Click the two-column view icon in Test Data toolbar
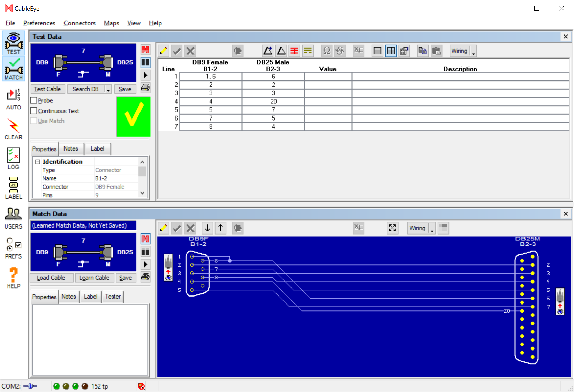The height and width of the screenshot is (392, 574). tap(391, 51)
